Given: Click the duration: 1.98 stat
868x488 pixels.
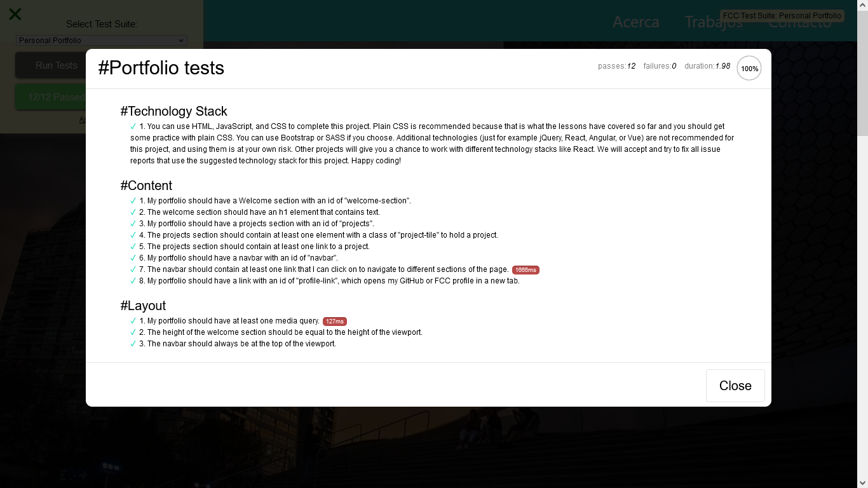Looking at the screenshot, I should pos(707,66).
